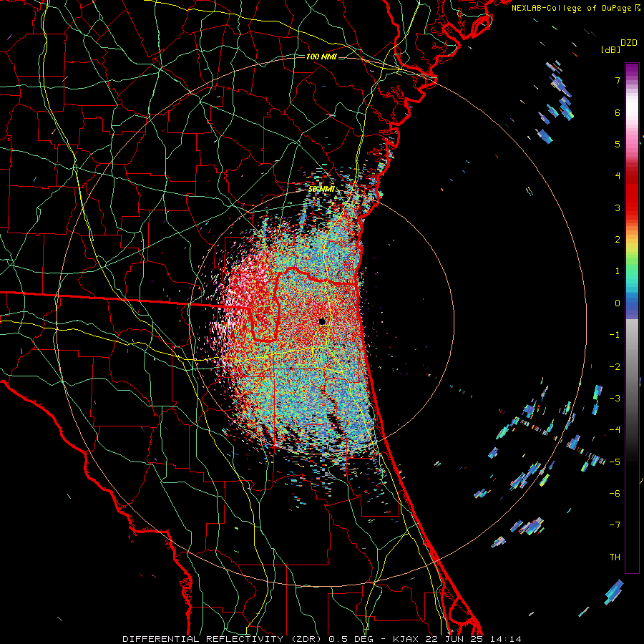This screenshot has width=644, height=644.
Task: Click the 22 JUN 25 date stamp
Action: point(456,639)
